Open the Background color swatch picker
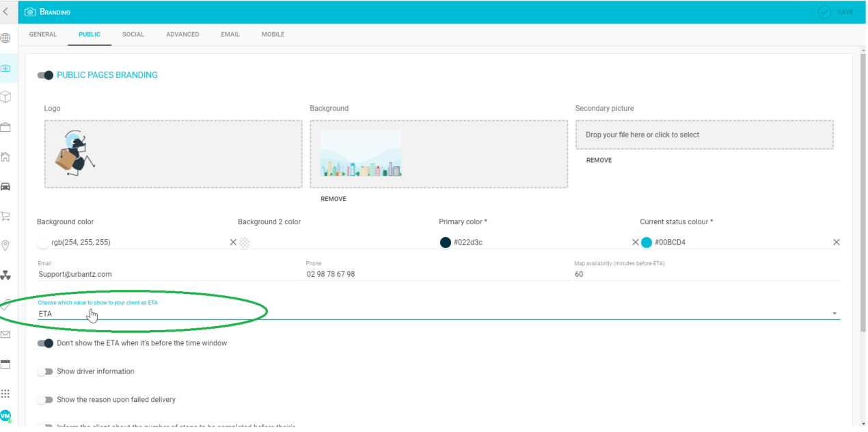This screenshot has height=432, width=868. click(42, 242)
